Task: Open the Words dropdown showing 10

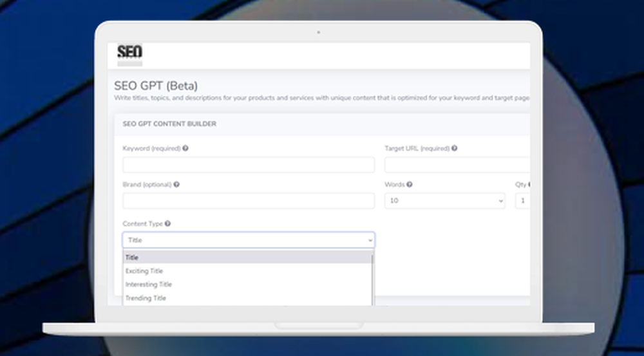Action: 445,201
